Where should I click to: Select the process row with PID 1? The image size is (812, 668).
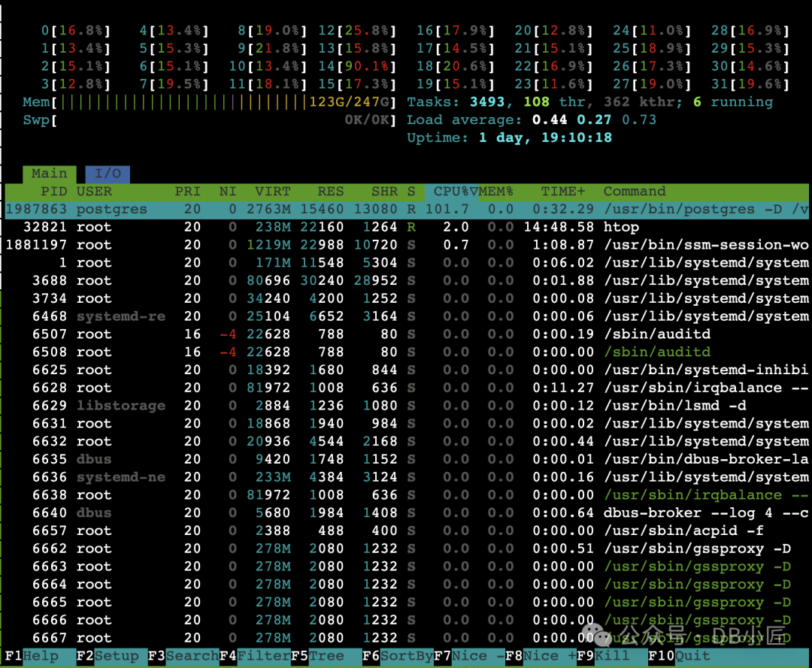[x=407, y=264]
